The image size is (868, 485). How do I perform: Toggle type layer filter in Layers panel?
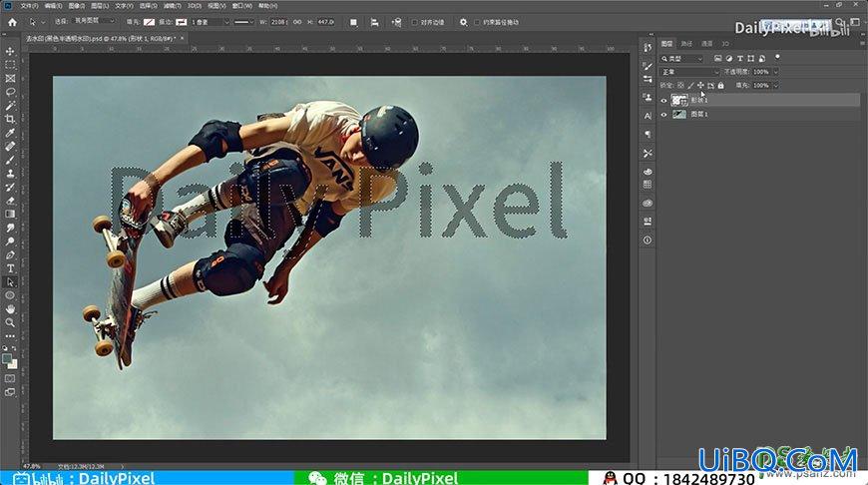click(740, 58)
